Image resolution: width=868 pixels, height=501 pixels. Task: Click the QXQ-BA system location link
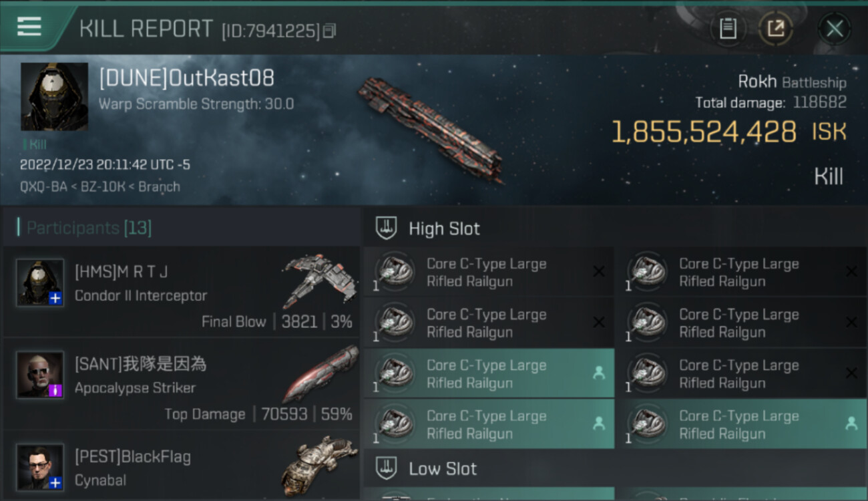point(43,187)
